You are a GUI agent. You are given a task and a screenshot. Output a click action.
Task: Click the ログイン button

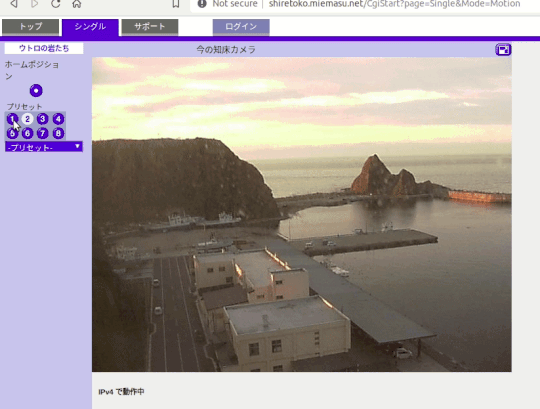coord(241,27)
